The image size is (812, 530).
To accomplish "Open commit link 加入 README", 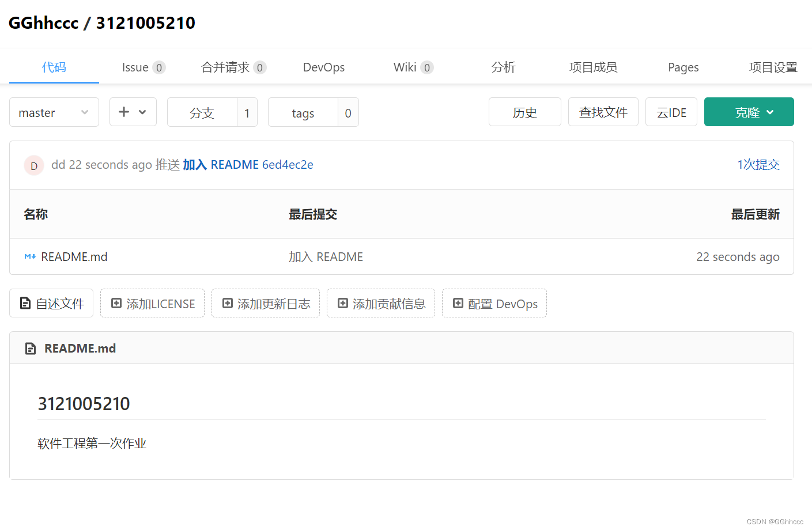I will tap(221, 165).
